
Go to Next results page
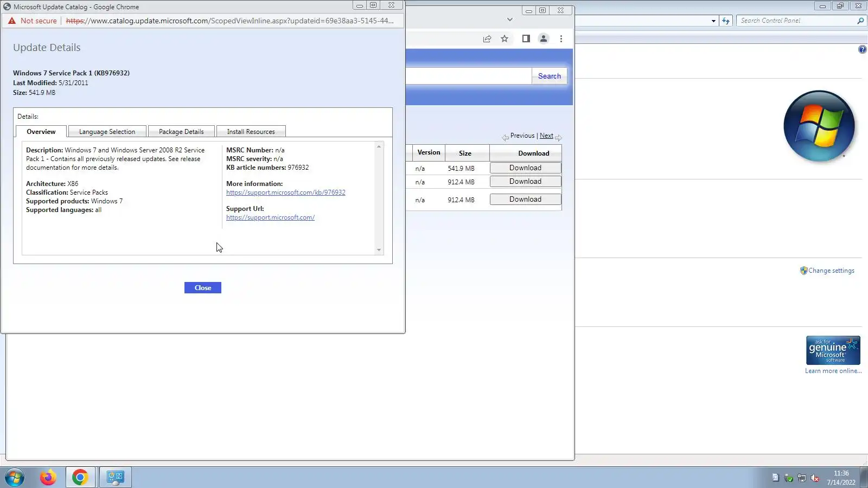tap(546, 136)
